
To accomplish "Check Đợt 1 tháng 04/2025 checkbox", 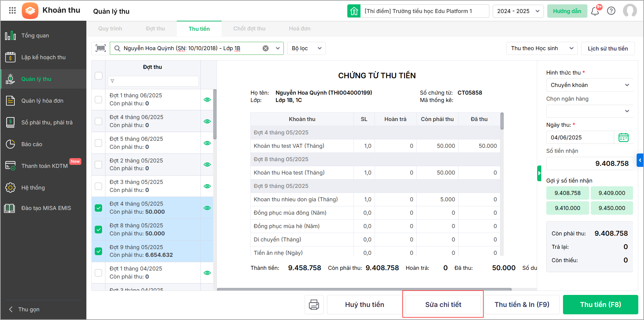I will [x=98, y=273].
